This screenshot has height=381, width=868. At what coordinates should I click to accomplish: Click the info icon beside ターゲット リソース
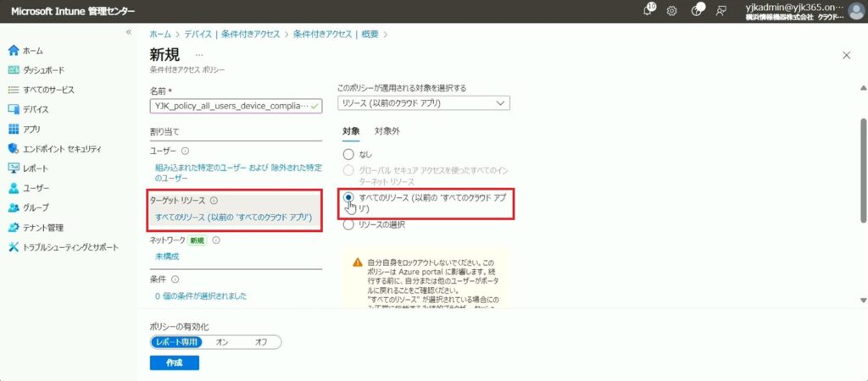tap(214, 202)
